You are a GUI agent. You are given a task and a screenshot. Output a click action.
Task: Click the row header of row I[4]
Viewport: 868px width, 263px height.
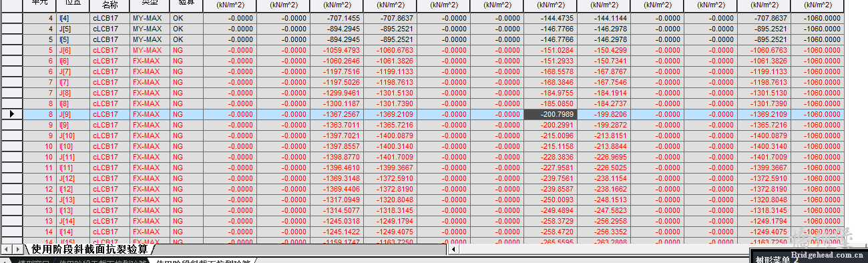coord(11,18)
